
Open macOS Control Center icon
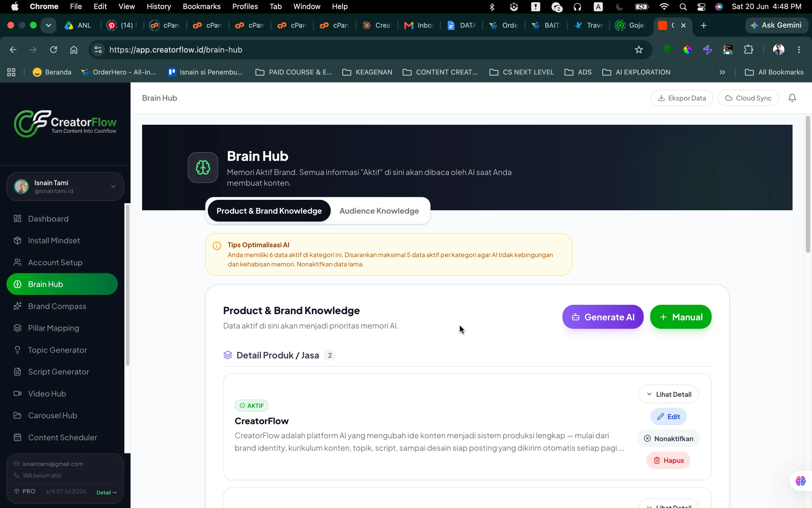coord(701,7)
